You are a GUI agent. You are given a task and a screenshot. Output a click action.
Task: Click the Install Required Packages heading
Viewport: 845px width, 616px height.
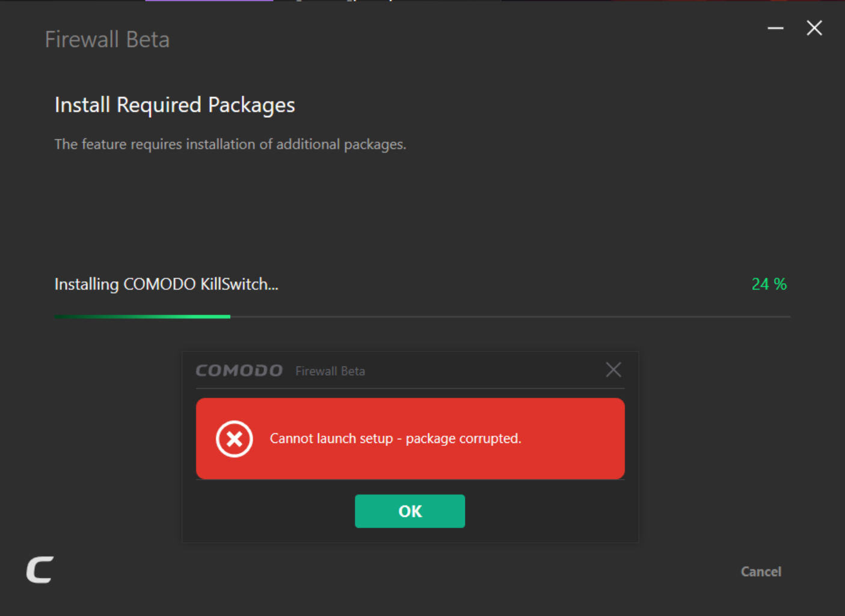(174, 105)
